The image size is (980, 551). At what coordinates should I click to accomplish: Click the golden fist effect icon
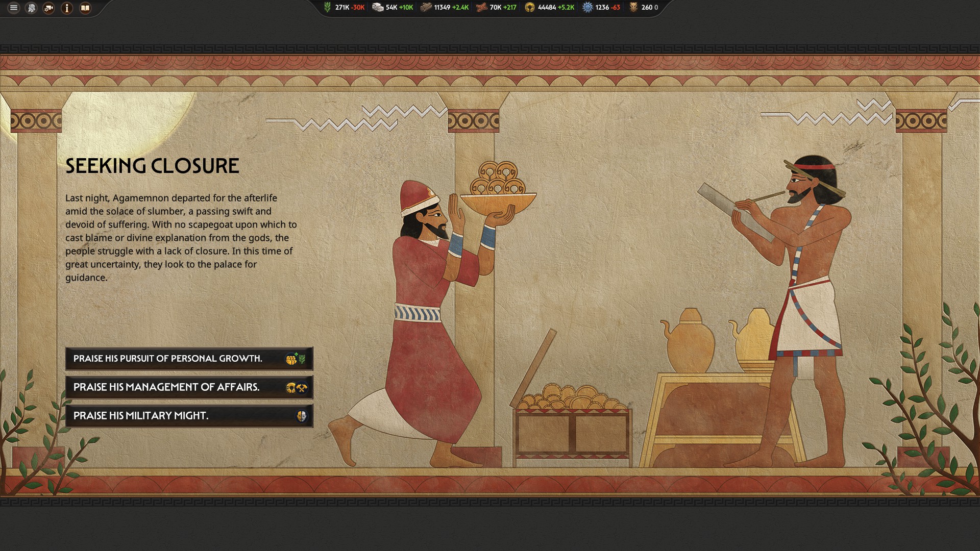[x=291, y=359]
